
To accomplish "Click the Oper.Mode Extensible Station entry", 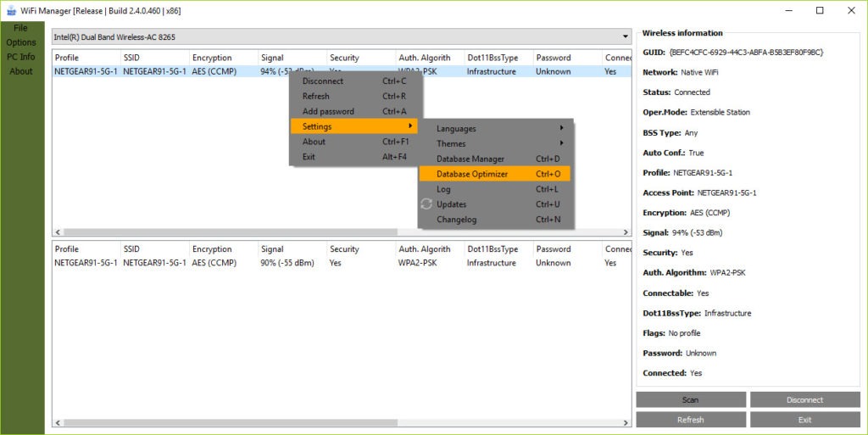I will [697, 112].
